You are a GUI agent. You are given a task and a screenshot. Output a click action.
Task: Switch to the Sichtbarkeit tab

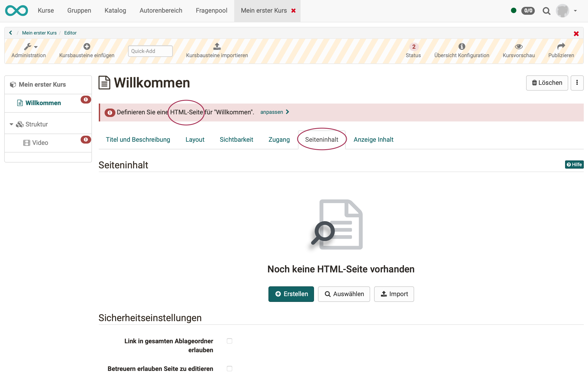pyautogui.click(x=236, y=139)
